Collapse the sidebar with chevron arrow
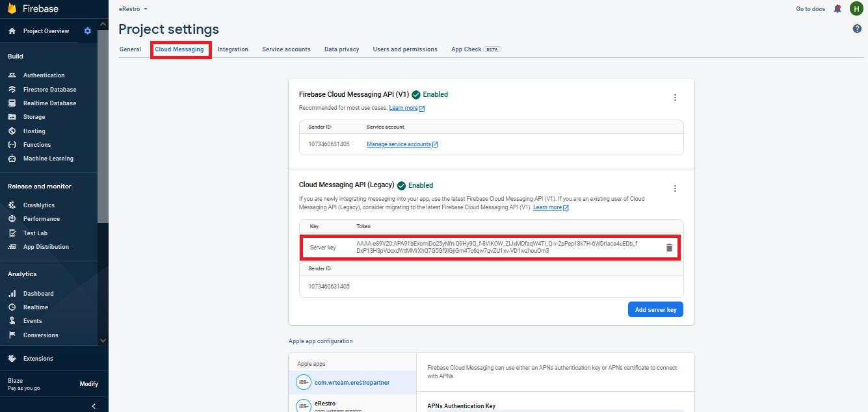This screenshot has height=412, width=868. pyautogui.click(x=94, y=406)
